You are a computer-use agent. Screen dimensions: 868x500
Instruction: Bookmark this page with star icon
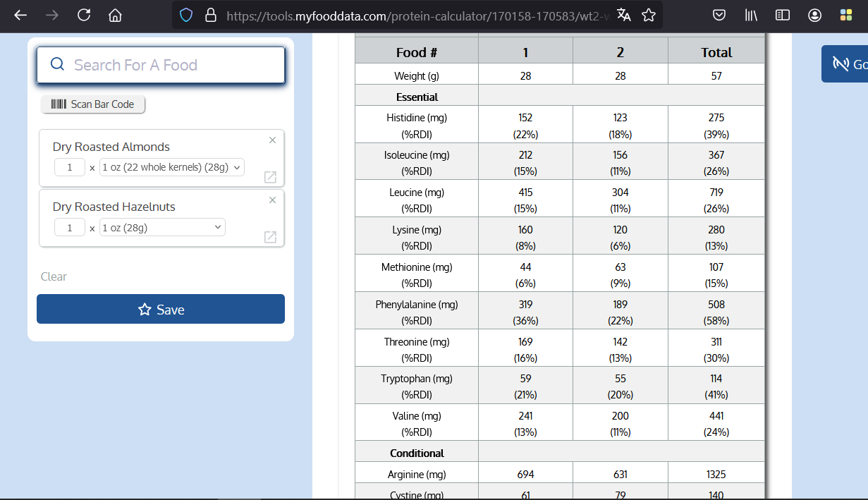[x=649, y=16]
